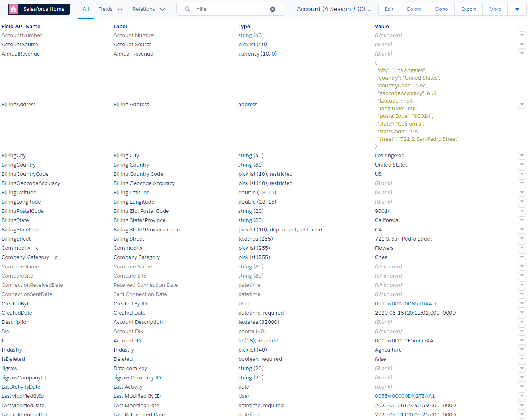Open row actions arrow for BillingCity
The image size is (528, 420).
[522, 156]
